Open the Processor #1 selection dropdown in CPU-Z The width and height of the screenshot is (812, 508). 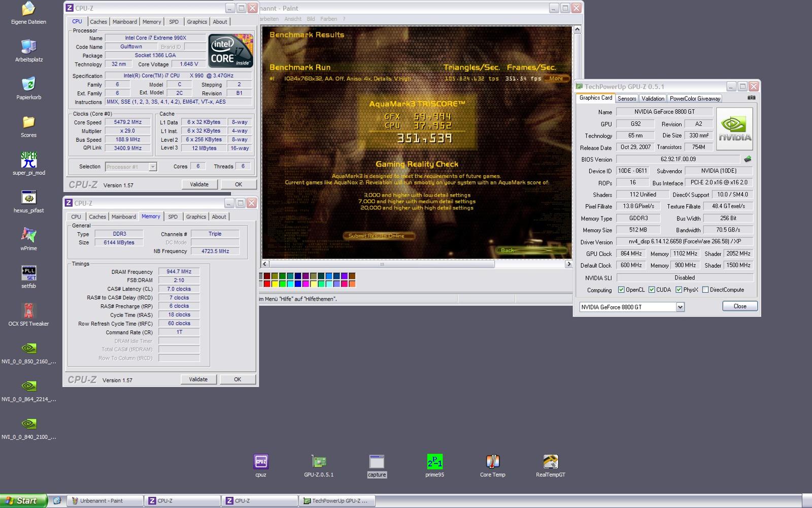point(152,167)
